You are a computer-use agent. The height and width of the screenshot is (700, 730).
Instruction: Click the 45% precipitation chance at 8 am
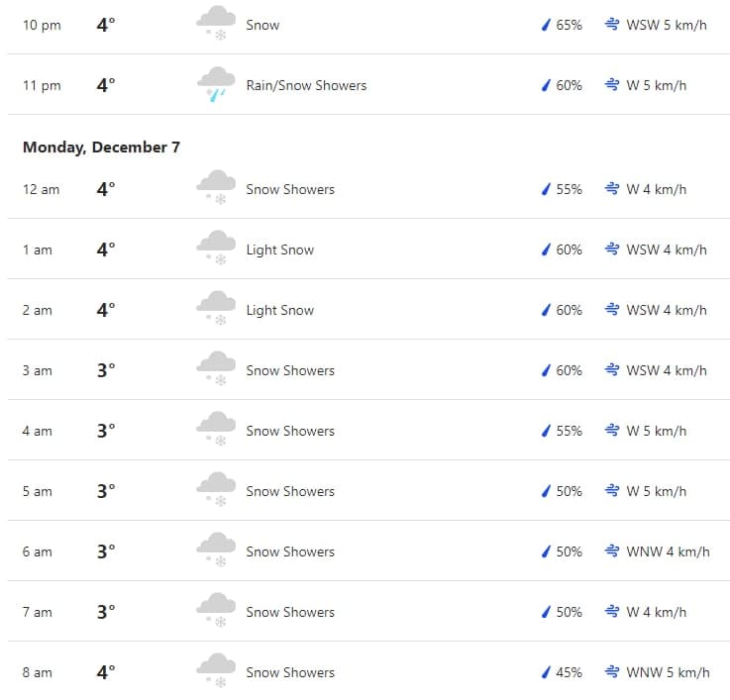click(569, 672)
